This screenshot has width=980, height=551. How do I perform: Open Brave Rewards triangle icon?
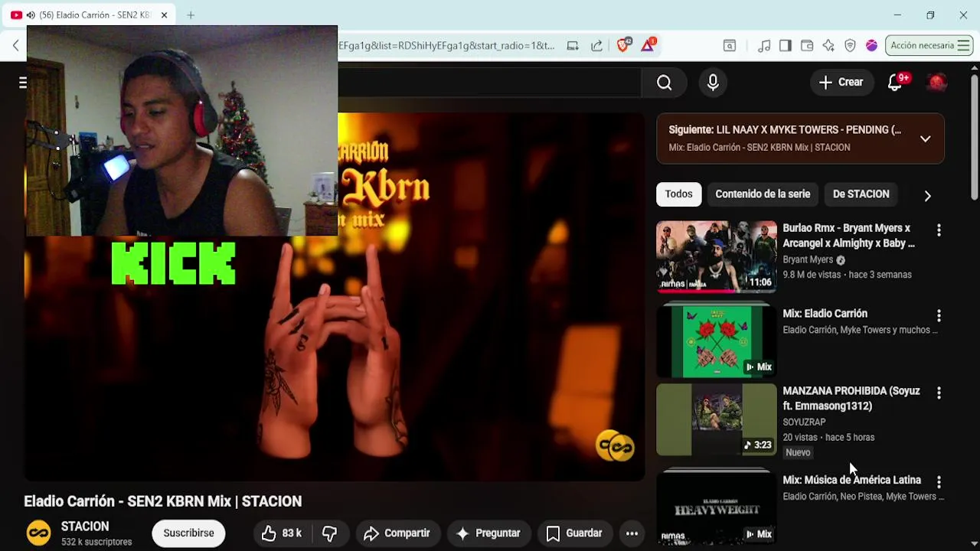tap(648, 45)
